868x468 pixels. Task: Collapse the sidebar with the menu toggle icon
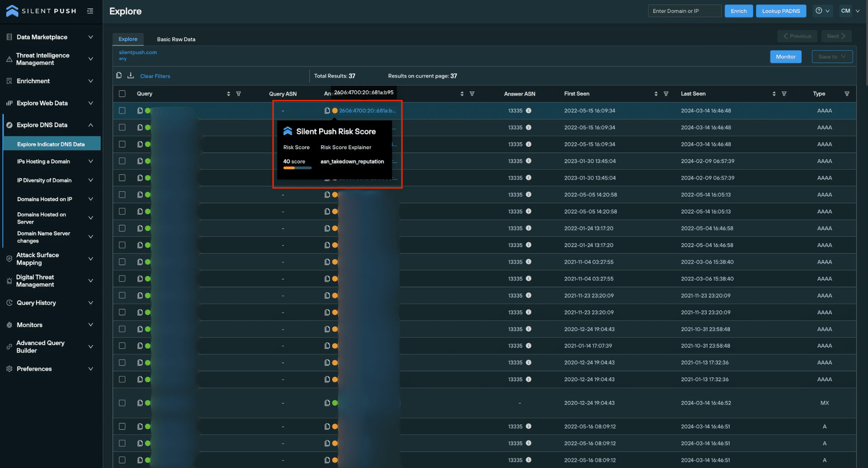(x=90, y=11)
